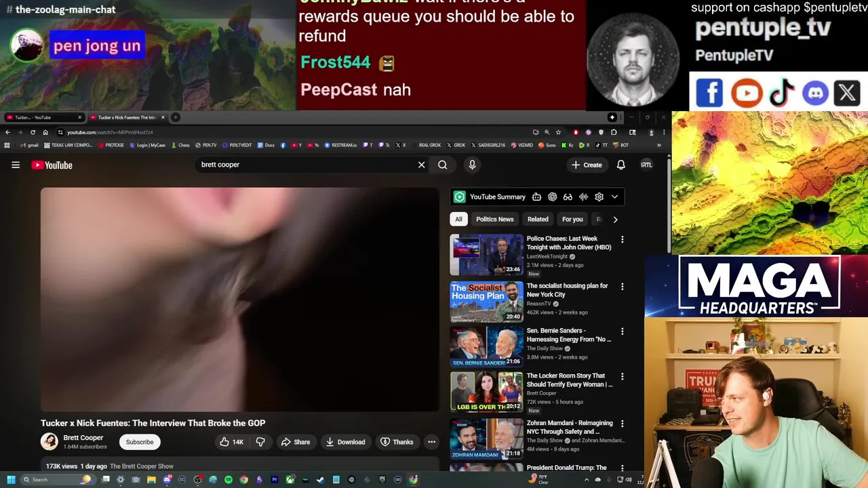Viewport: 868px width, 488px height.
Task: Click the glasses icon in YouTube Summary
Action: click(x=568, y=197)
